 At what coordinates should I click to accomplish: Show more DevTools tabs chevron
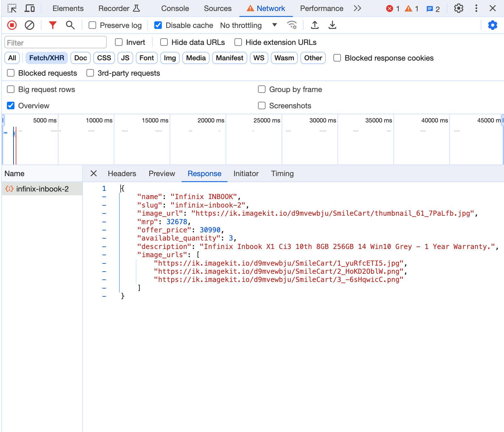pos(357,8)
